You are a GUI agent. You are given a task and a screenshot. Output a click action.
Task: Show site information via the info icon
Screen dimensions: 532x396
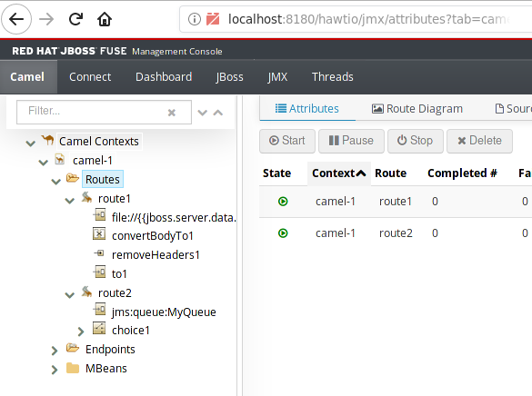point(195,19)
